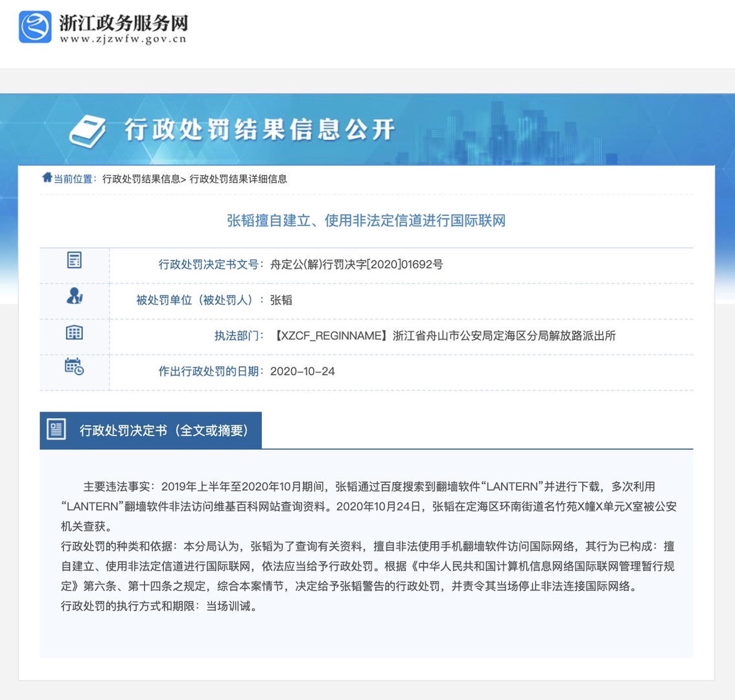This screenshot has width=735, height=700.
Task: Click the list icon in 行政处罚决定书 header
Action: point(56,430)
